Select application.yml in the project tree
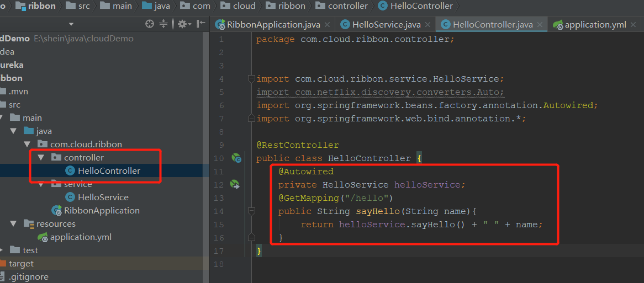Image resolution: width=644 pixels, height=283 pixels. 81,237
